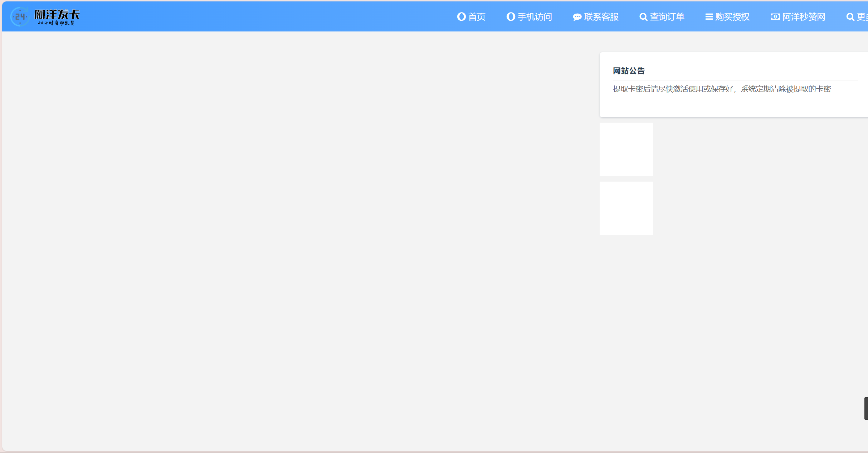
Task: Select the 手机访问 mobile access icon
Action: (x=511, y=16)
